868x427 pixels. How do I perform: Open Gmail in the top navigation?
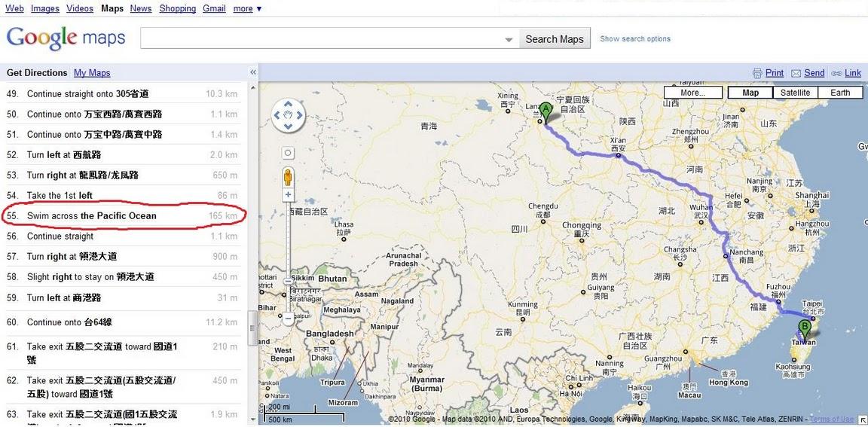(x=214, y=8)
